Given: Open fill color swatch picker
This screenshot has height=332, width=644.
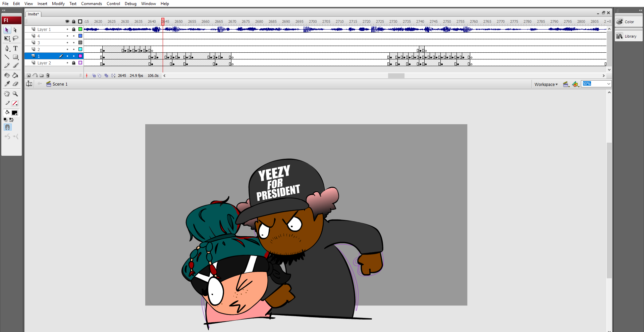Looking at the screenshot, I should click(x=15, y=113).
